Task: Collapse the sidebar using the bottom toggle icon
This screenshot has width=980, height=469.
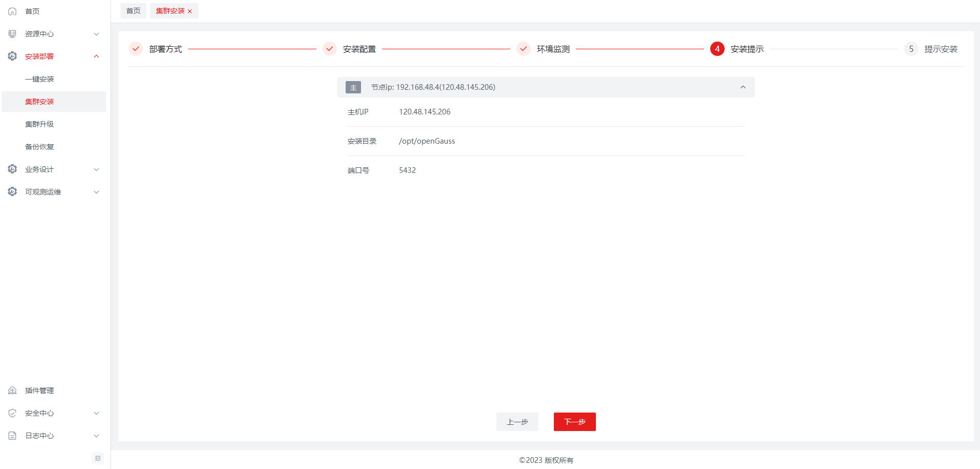Action: coord(98,458)
